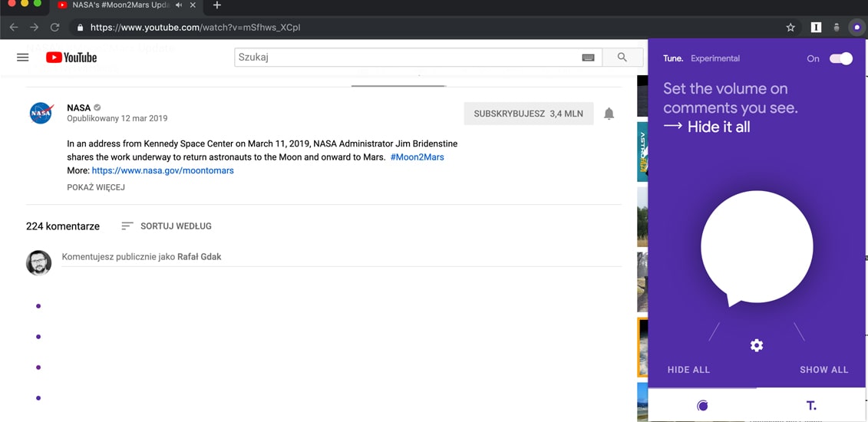Open the YouTube hamburger guide menu
868x422 pixels.
click(x=23, y=57)
